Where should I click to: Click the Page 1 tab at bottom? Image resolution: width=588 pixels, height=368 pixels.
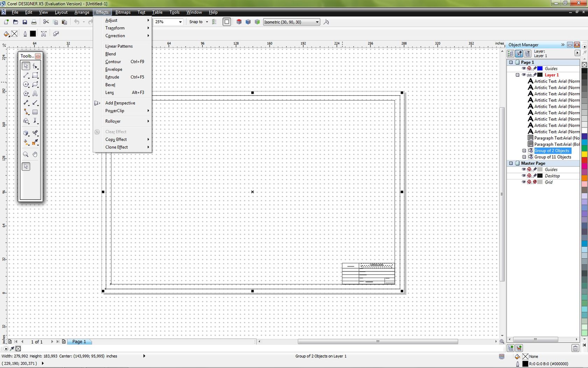79,342
